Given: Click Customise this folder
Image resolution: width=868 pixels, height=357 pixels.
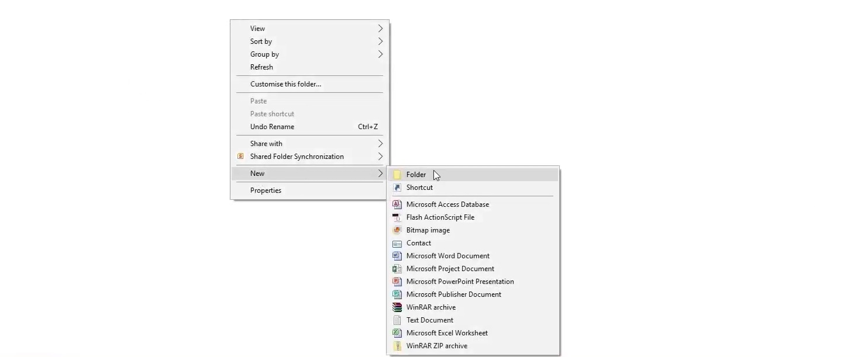Looking at the screenshot, I should click(x=285, y=84).
